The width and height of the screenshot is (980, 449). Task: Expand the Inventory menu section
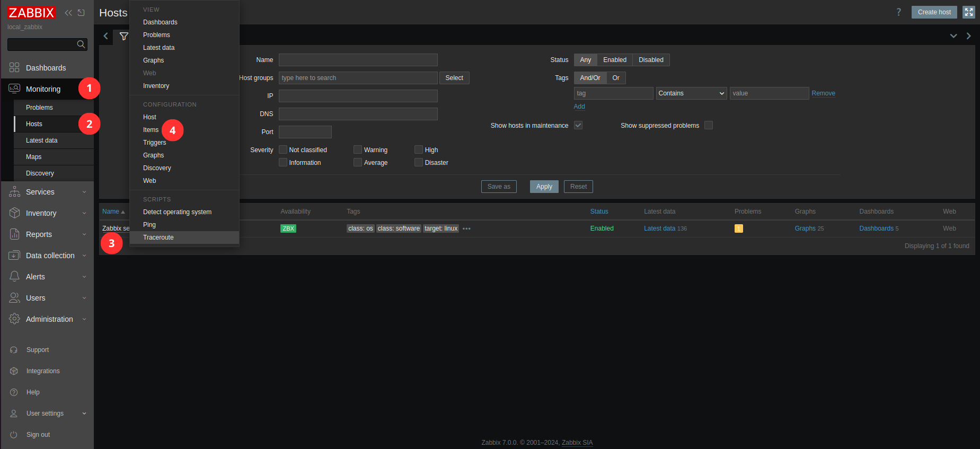coord(84,213)
